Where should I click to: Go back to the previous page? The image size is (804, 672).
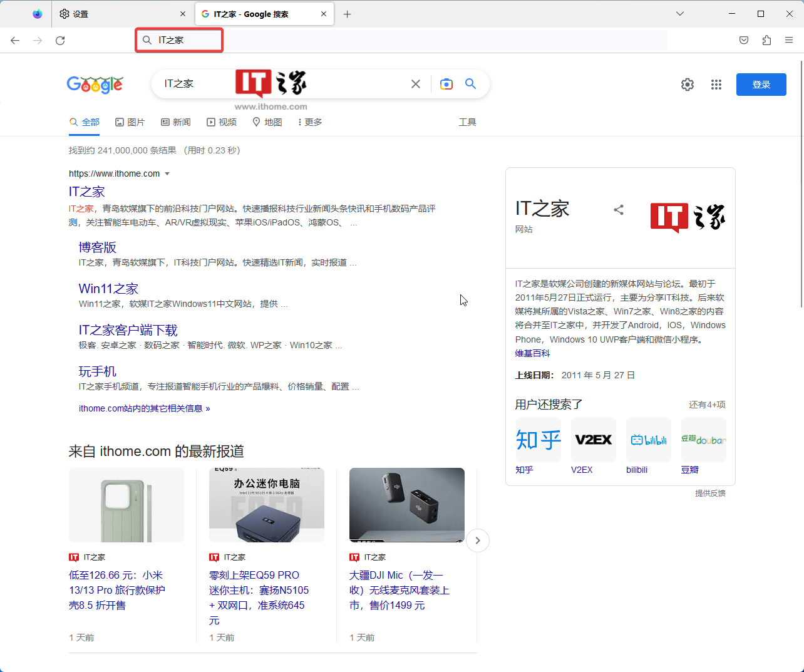click(15, 40)
